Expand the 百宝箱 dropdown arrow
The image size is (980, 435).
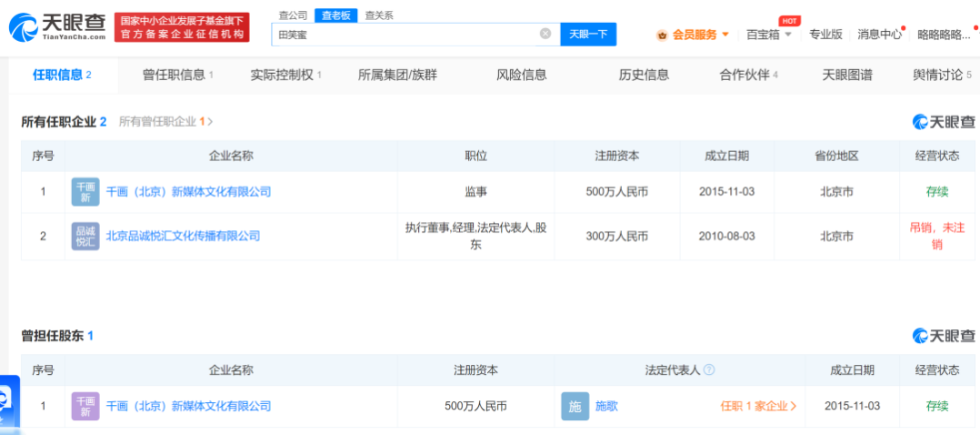pos(788,35)
